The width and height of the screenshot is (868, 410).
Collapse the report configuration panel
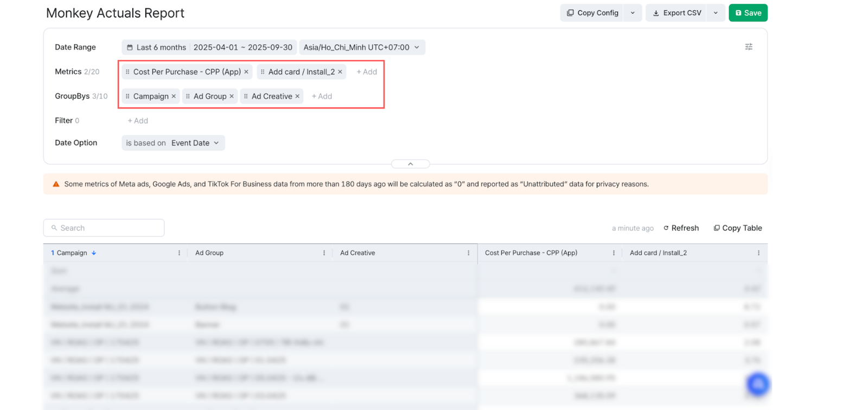coord(411,164)
